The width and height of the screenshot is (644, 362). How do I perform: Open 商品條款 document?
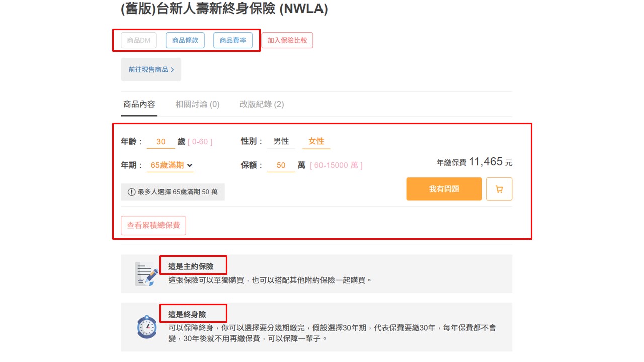(x=185, y=40)
